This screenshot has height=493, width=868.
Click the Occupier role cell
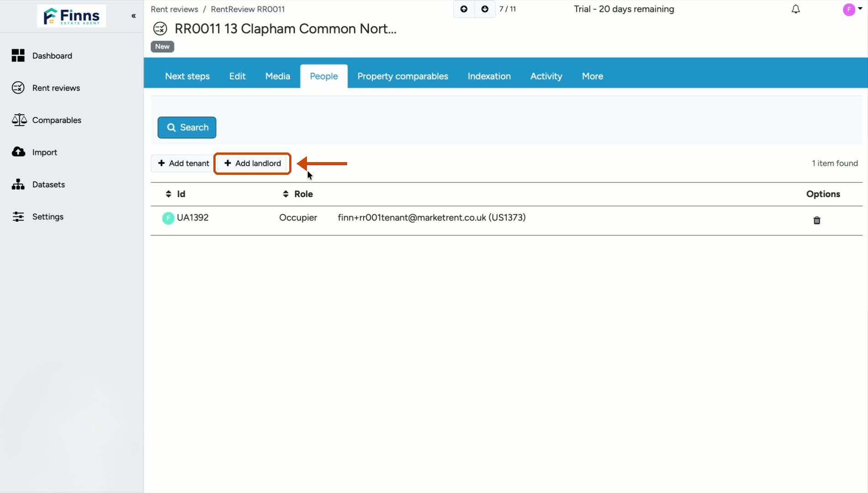click(x=298, y=218)
